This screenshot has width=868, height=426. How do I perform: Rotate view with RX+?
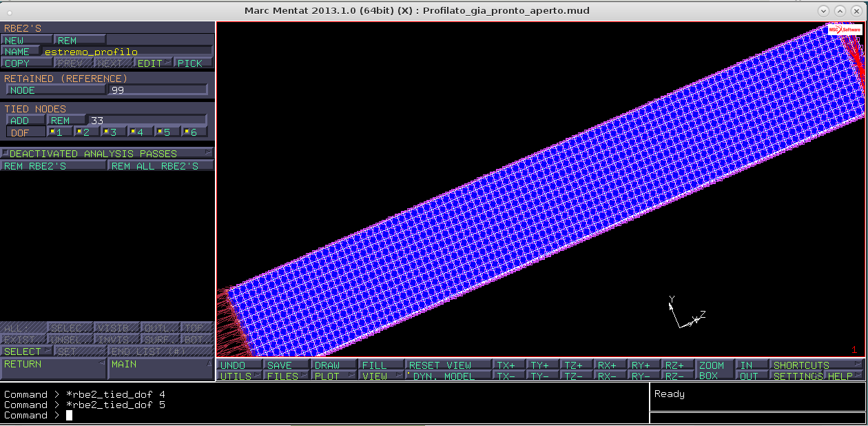(x=611, y=365)
